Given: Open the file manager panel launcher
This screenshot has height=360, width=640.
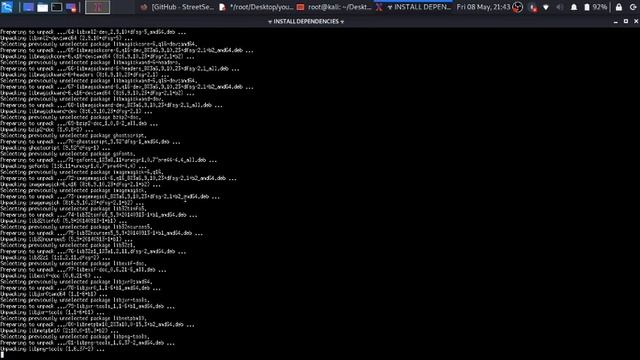Looking at the screenshot, I should click(x=42, y=7).
